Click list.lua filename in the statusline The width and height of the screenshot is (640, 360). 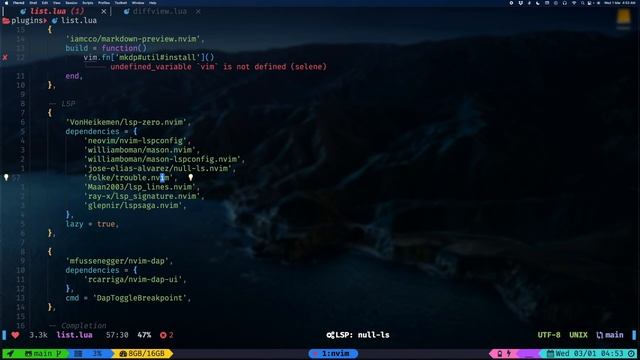coord(74,335)
